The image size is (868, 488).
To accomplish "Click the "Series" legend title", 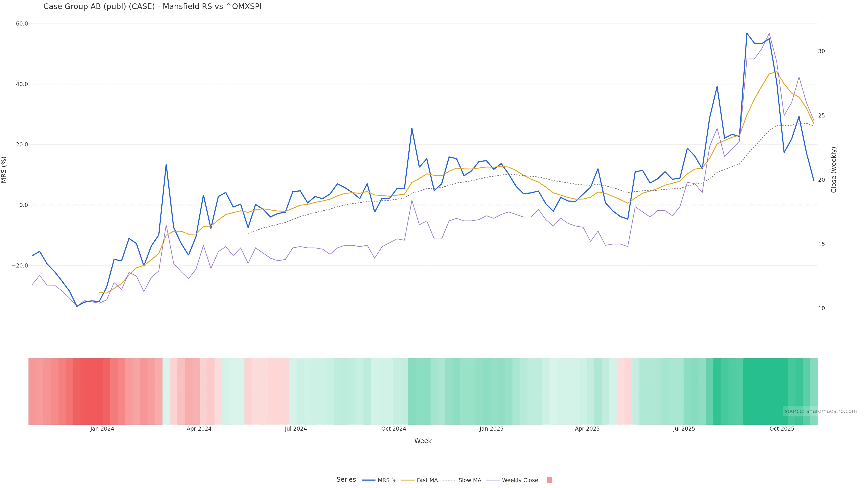I will 346,480.
